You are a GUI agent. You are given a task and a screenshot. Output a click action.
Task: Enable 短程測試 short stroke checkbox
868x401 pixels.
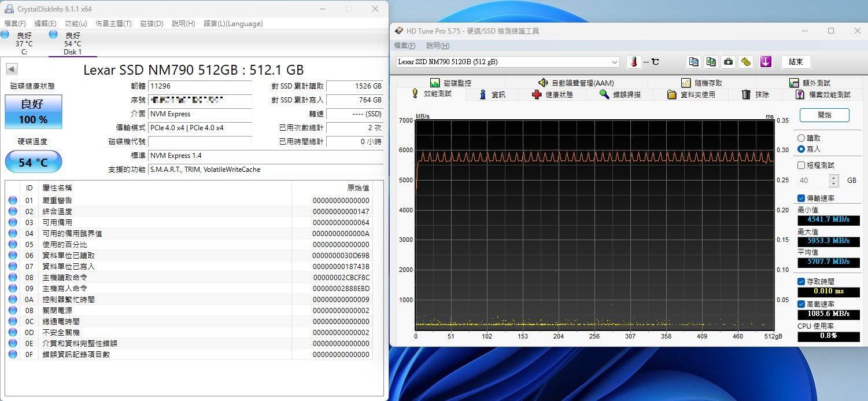(801, 165)
